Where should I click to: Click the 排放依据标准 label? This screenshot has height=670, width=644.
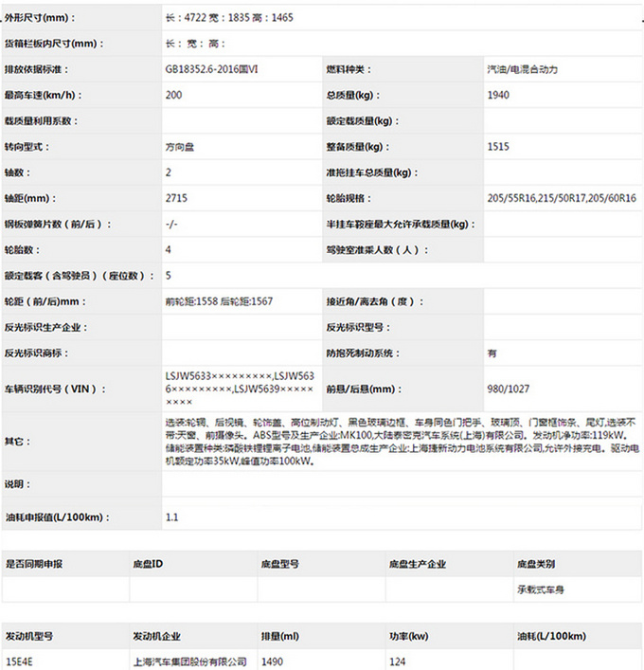coord(36,69)
